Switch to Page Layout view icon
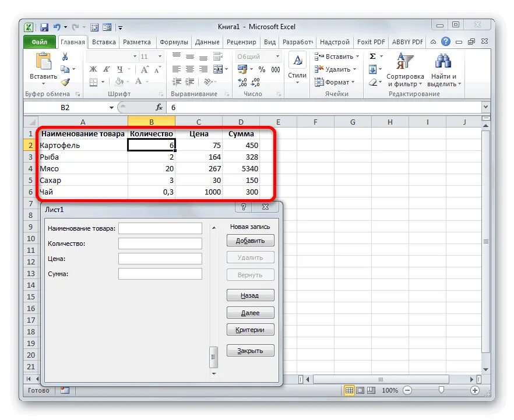The height and width of the screenshot is (420, 514). 360,390
